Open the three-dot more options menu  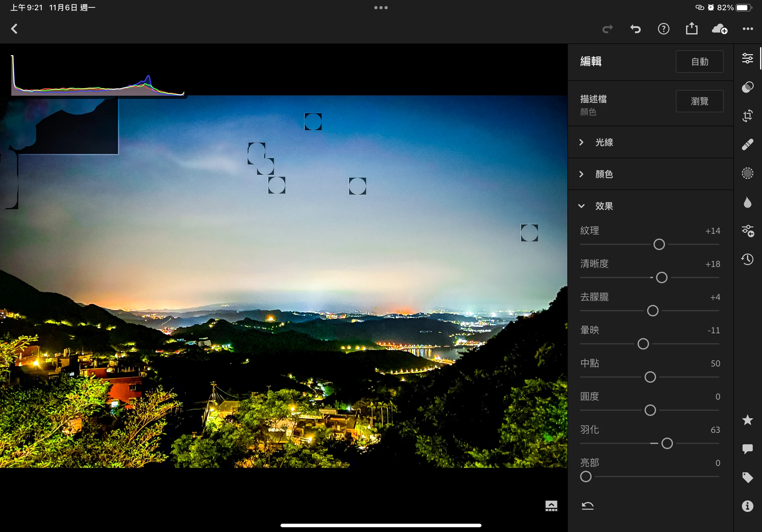tap(747, 29)
